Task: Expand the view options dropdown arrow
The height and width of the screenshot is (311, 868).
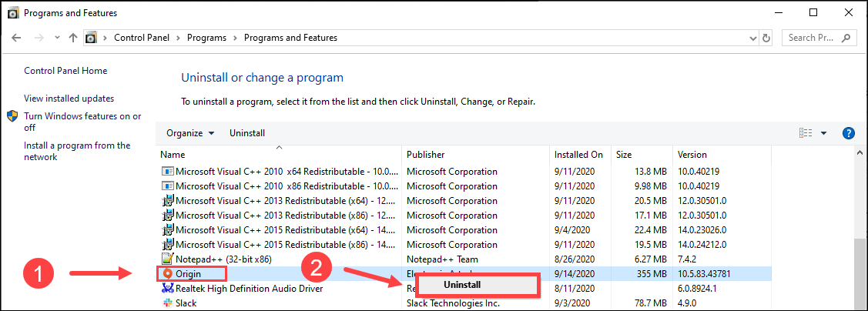Action: (x=823, y=133)
